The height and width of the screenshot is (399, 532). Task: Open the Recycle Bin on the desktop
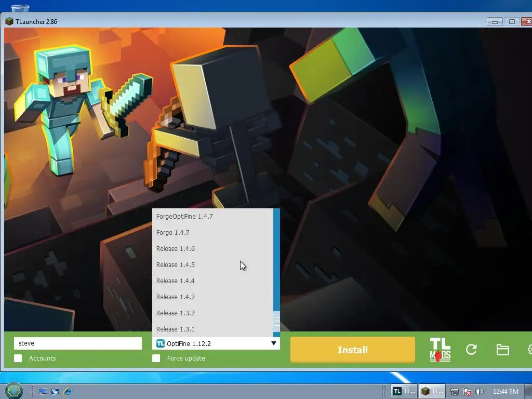[x=20, y=8]
